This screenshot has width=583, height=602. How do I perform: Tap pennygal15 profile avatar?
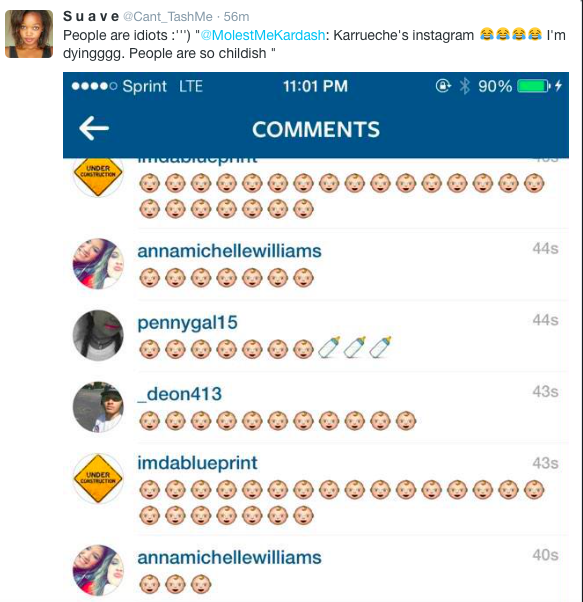pos(98,335)
